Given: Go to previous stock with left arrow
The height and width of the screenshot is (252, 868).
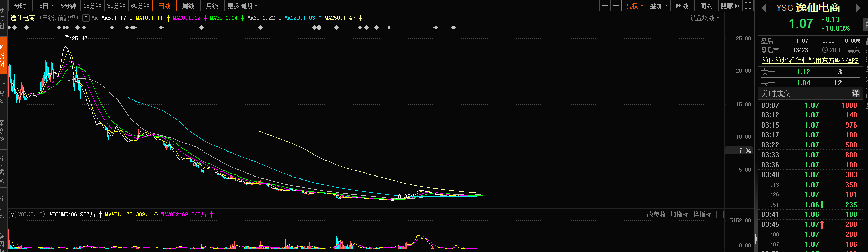Looking at the screenshot, I should 764,8.
